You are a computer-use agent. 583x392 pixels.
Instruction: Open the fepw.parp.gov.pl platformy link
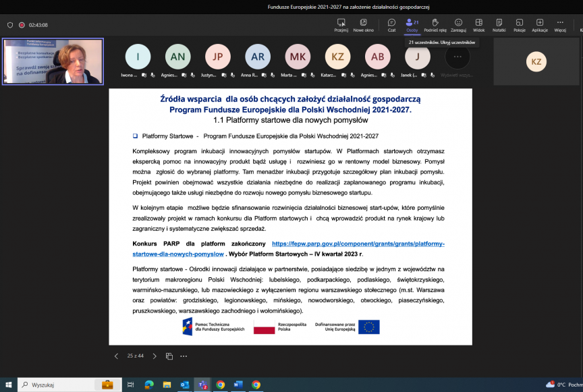tap(358, 244)
